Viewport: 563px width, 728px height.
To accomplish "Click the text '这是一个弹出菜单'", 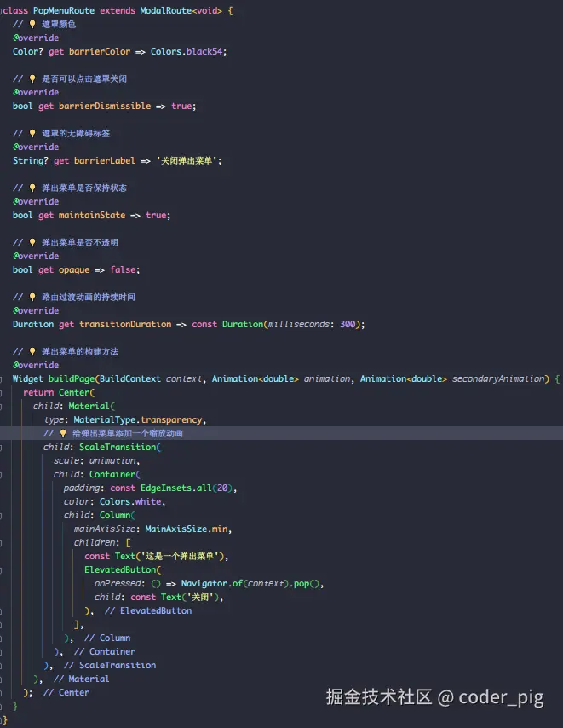I will (x=180, y=556).
